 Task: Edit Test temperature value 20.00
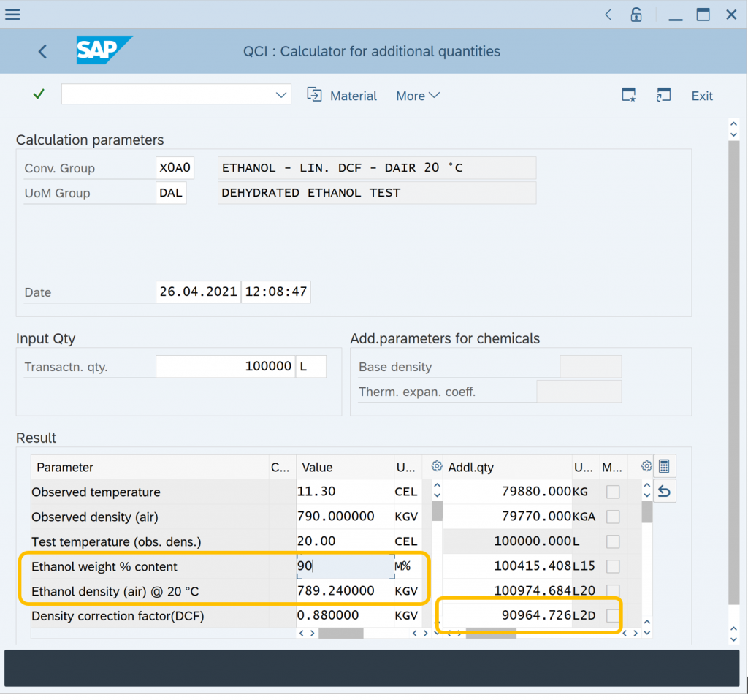coord(345,541)
